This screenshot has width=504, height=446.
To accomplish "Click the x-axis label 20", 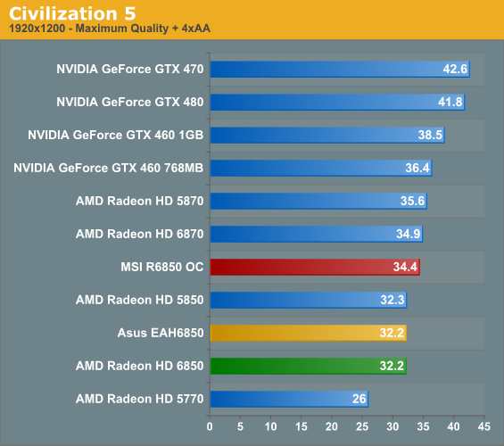I will (x=332, y=426).
